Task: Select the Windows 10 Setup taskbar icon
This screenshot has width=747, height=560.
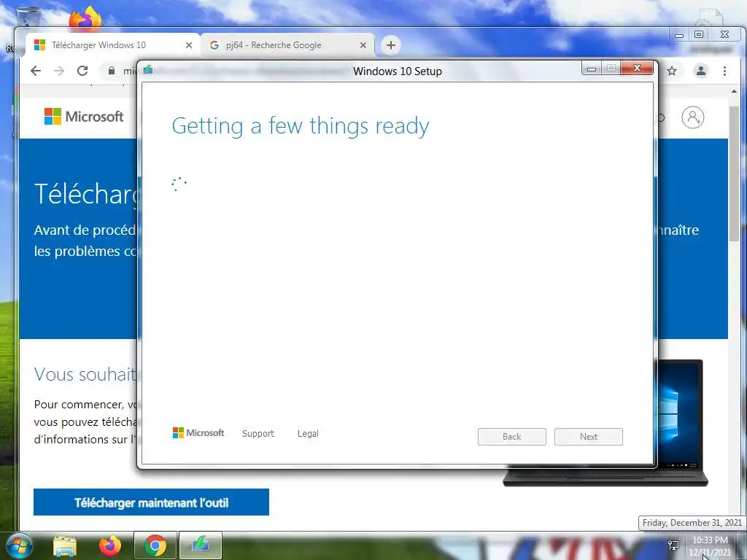Action: coord(201,545)
